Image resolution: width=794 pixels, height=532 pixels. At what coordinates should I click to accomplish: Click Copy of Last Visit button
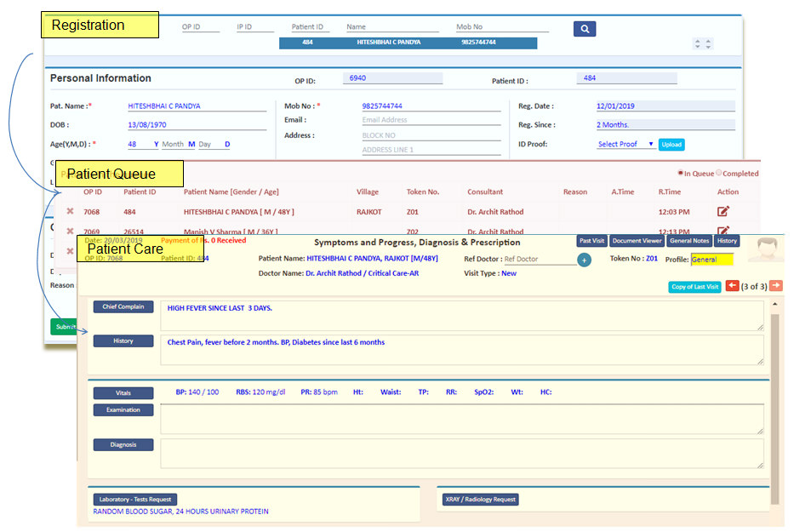(694, 287)
